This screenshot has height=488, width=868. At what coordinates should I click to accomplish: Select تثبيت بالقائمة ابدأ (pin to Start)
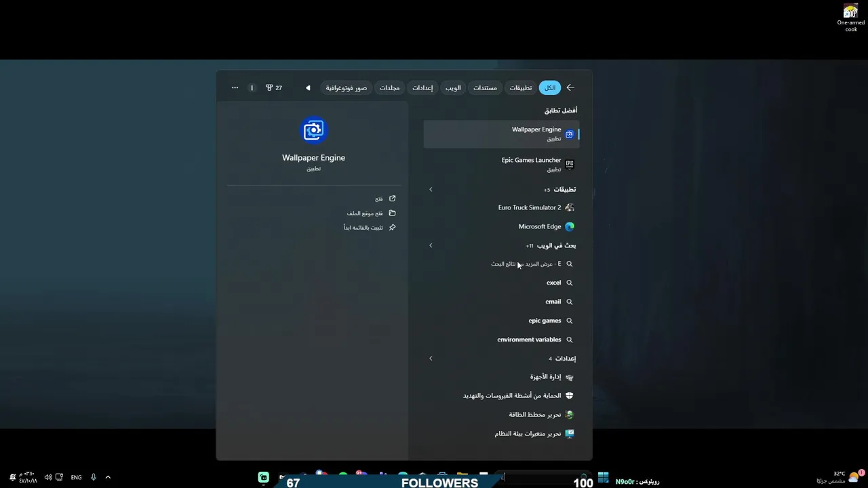click(x=370, y=227)
